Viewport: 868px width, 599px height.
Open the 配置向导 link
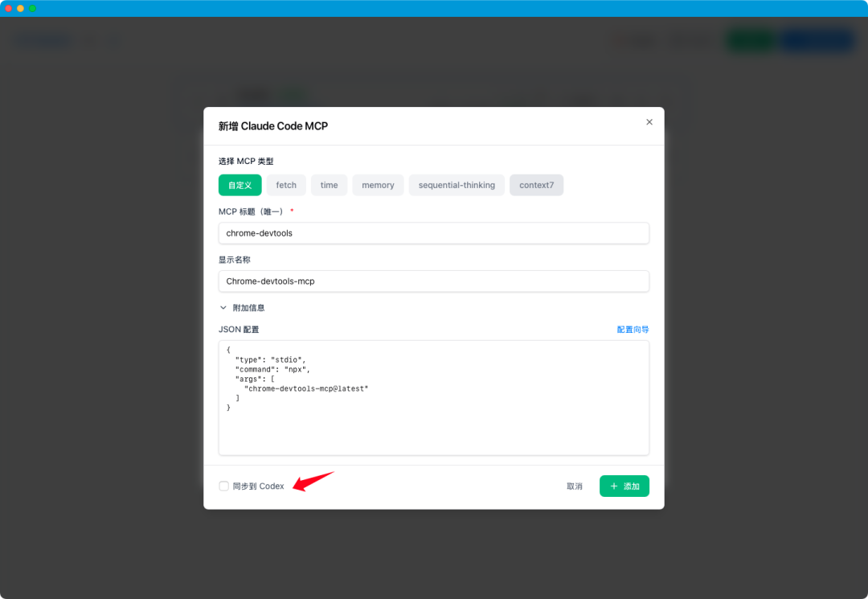coord(633,330)
